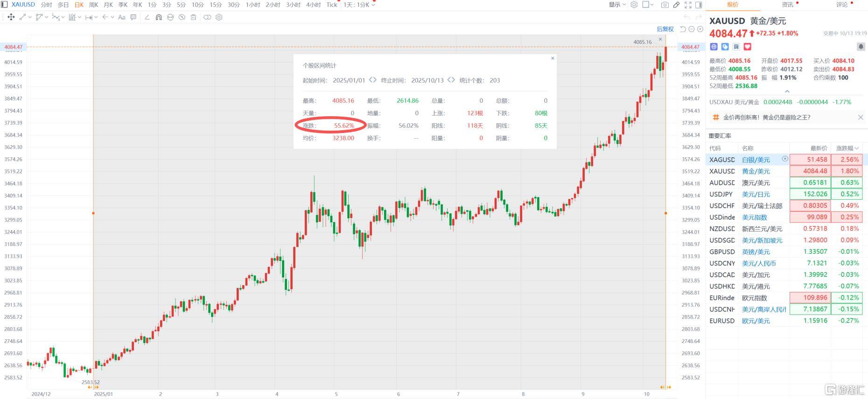
Task: Open the 白银/美元 silver quote link
Action: 756,160
